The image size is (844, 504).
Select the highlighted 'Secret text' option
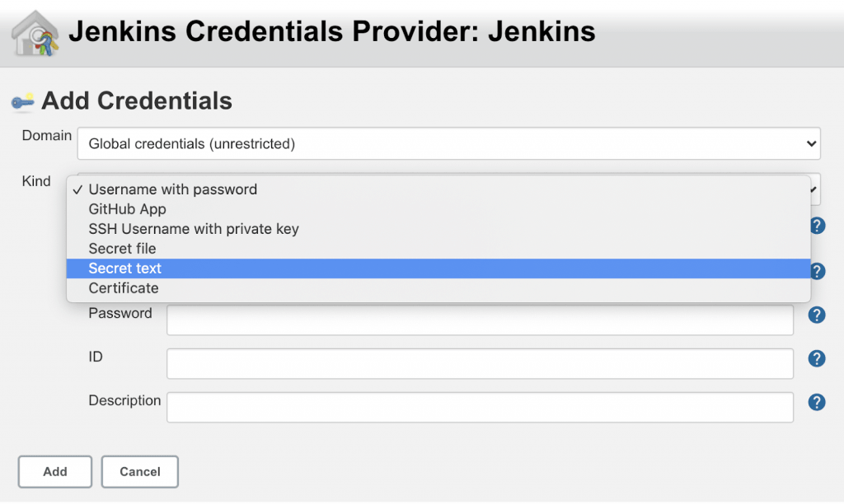[x=125, y=268]
